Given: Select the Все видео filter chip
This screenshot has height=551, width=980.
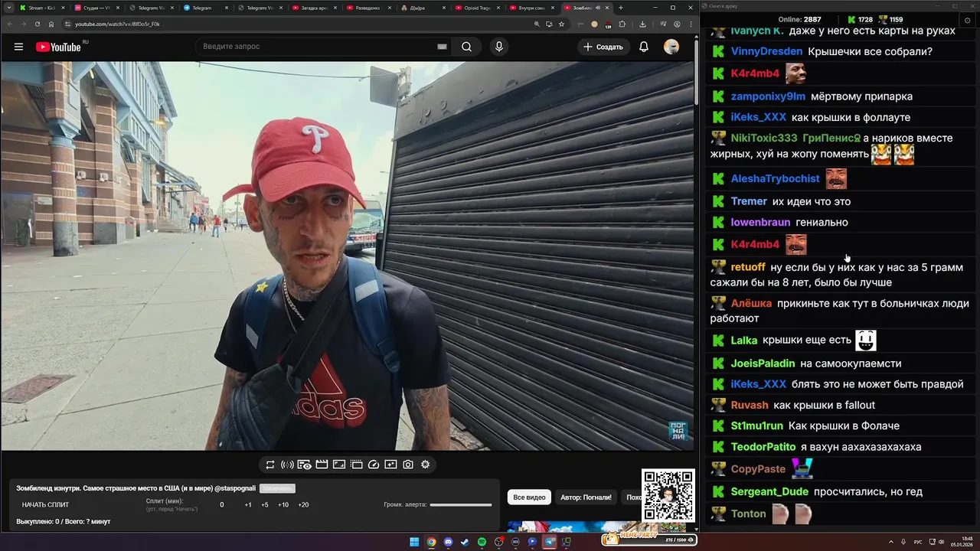Looking at the screenshot, I should [x=529, y=497].
